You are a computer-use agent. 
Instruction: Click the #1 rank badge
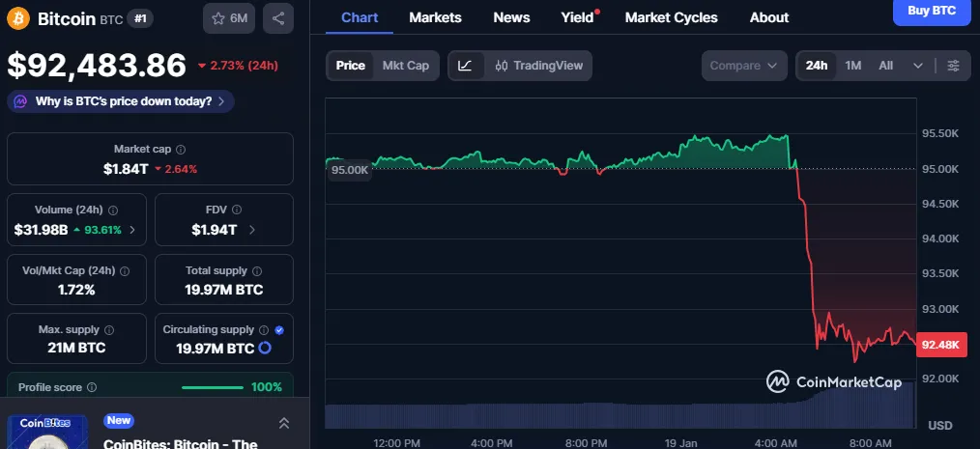point(140,18)
